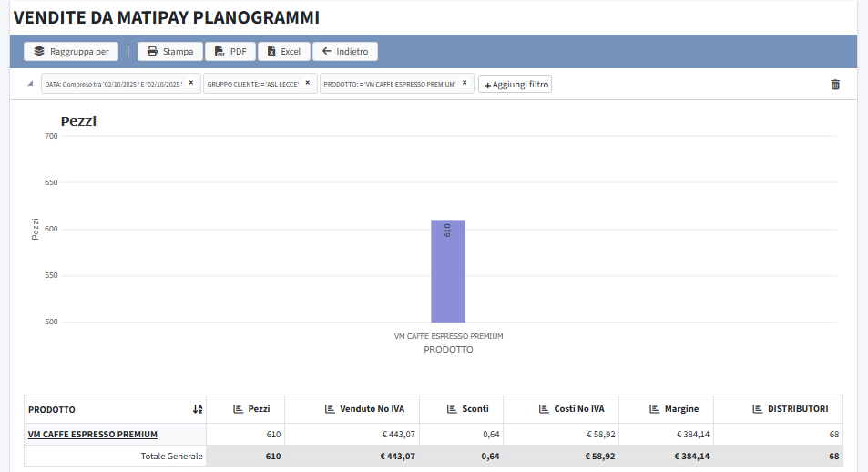
Task: Click the chart icon in Costi No IVA header
Action: point(544,409)
